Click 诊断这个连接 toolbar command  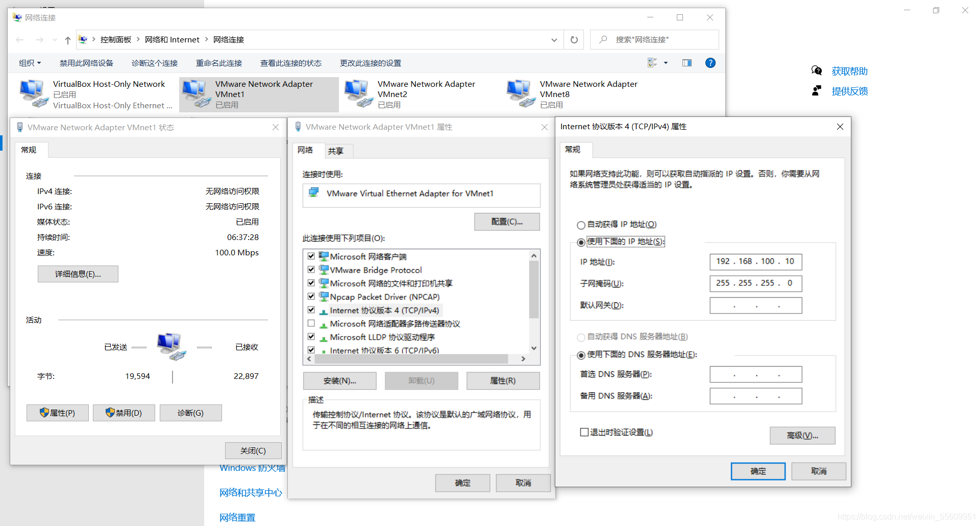(x=155, y=63)
